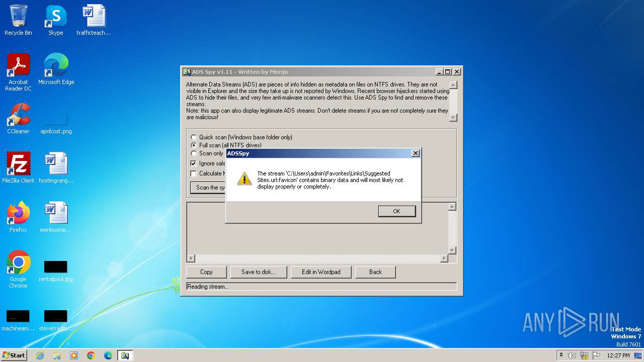Open the network tray icon

[584, 355]
